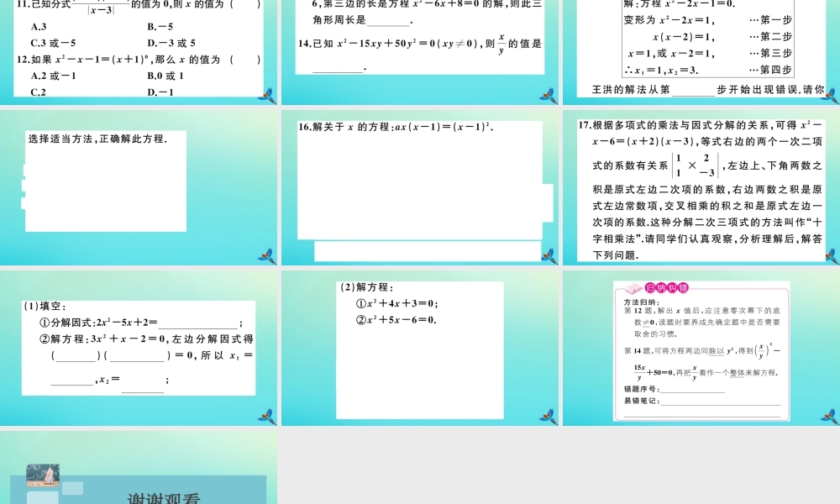Click answer option 'C.3 或-5'

(53, 43)
